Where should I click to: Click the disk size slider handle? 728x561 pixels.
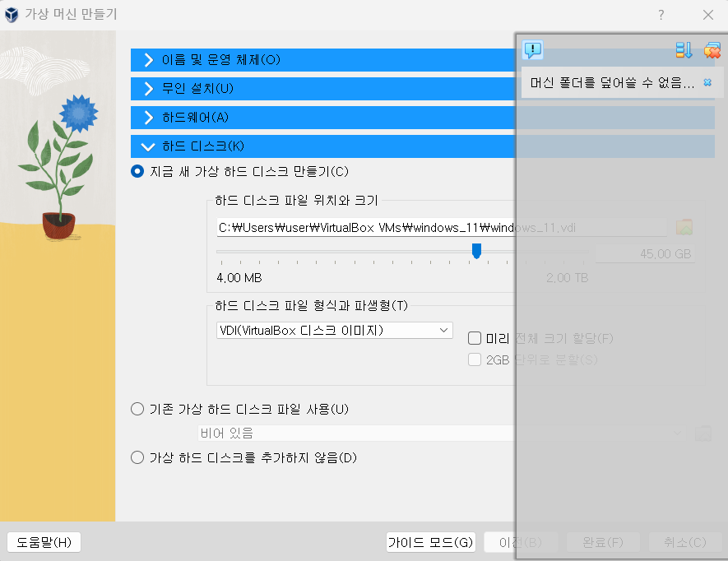coord(476,251)
